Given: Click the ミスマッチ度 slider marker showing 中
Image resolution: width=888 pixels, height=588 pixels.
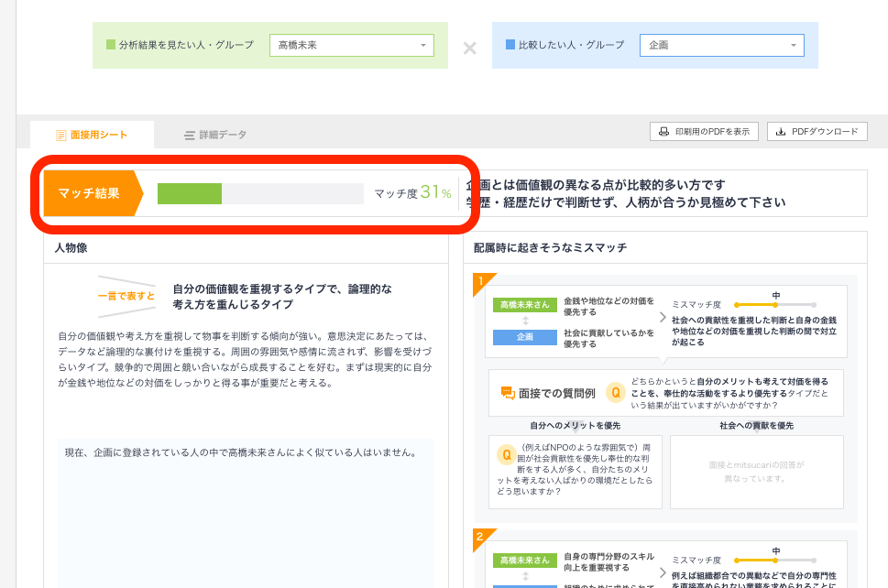Looking at the screenshot, I should (x=775, y=305).
